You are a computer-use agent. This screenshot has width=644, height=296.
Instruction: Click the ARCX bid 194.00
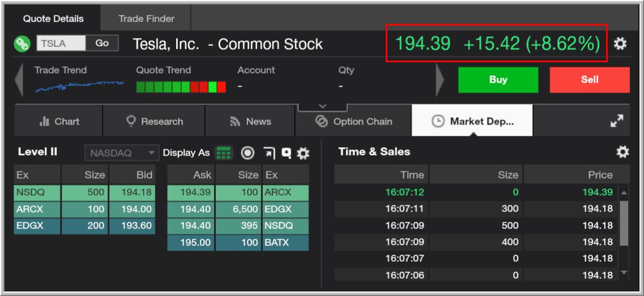tap(132, 209)
